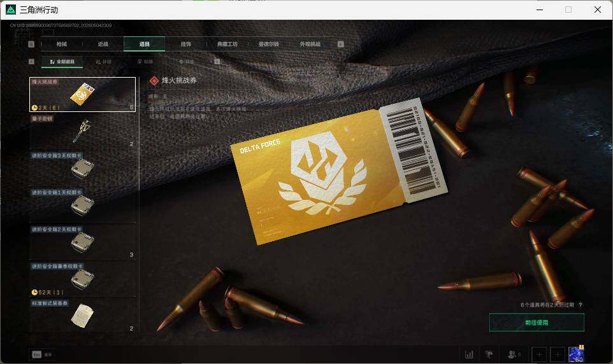Click the 烽火挑战券 detail title text
This screenshot has height=364, width=613.
(x=179, y=80)
